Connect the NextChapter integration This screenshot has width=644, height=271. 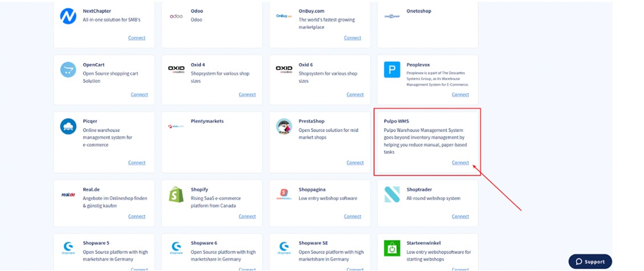pyautogui.click(x=137, y=38)
